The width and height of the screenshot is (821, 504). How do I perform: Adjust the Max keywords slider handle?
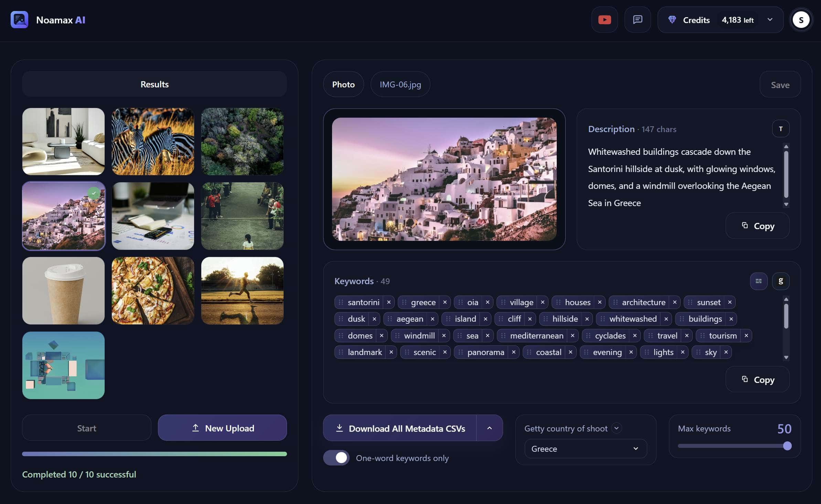tap(787, 446)
